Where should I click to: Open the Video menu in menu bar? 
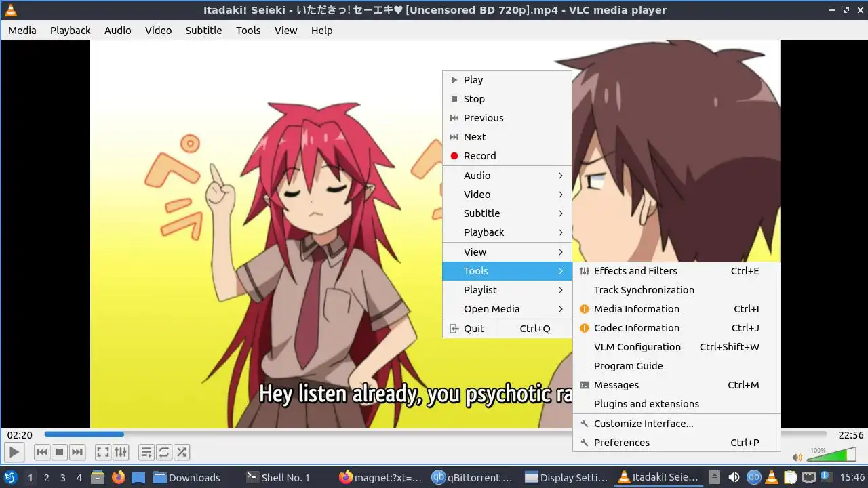tap(159, 30)
